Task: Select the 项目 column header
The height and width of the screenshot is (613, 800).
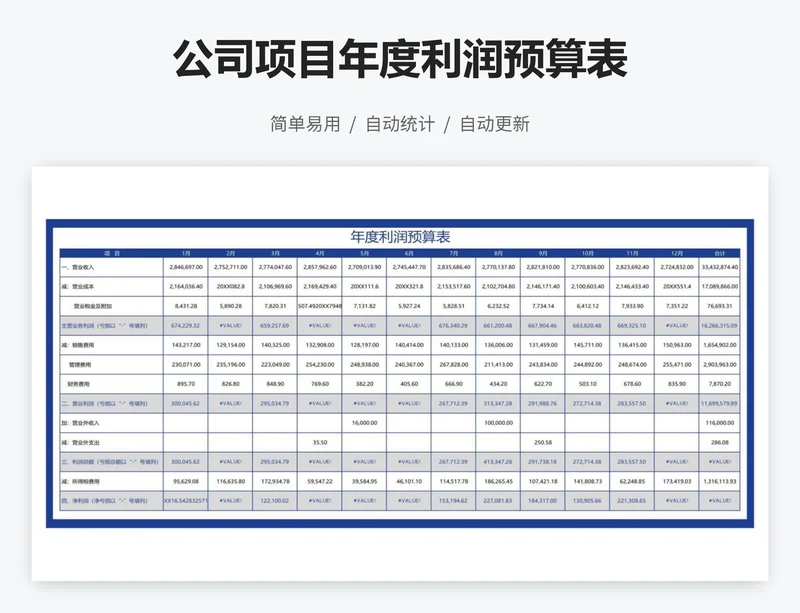Action: click(112, 253)
